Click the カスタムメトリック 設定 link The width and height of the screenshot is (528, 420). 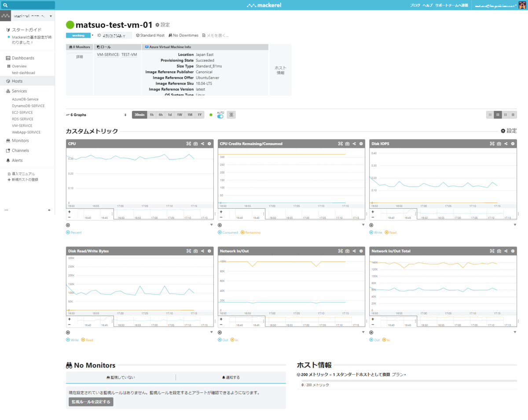509,131
